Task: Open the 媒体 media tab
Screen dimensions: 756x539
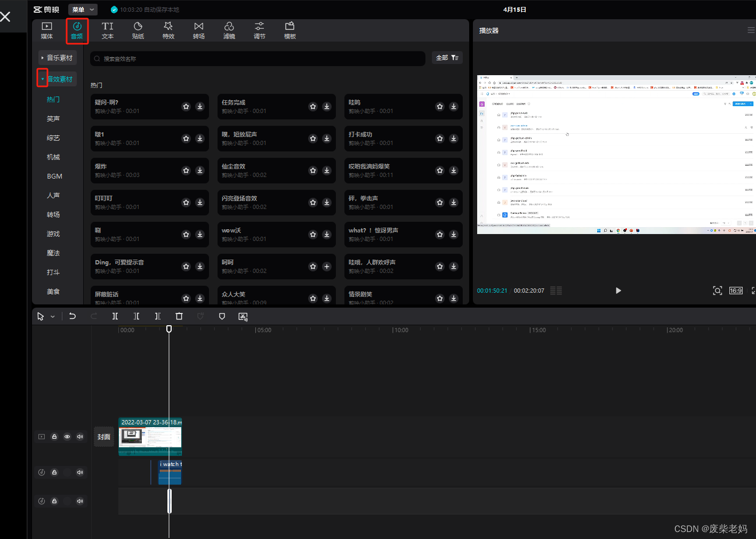Action: (47, 31)
